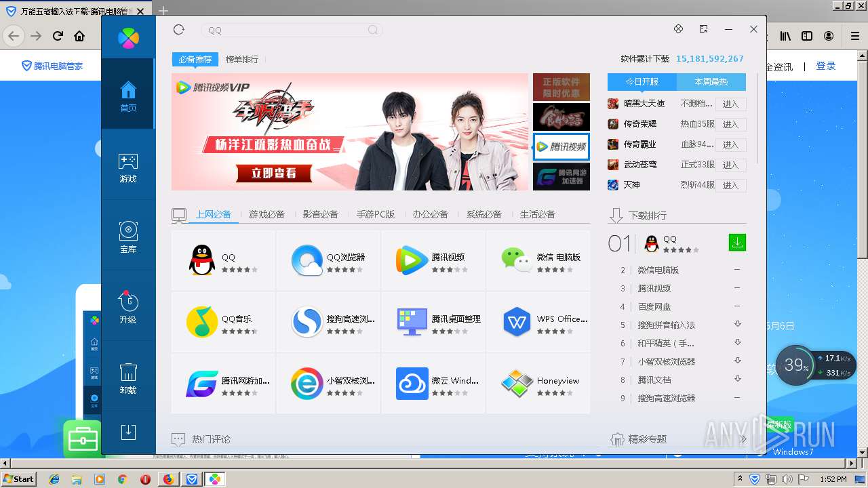Select the 游戏必备 category tab
Image resolution: width=868 pixels, height=488 pixels.
click(267, 214)
